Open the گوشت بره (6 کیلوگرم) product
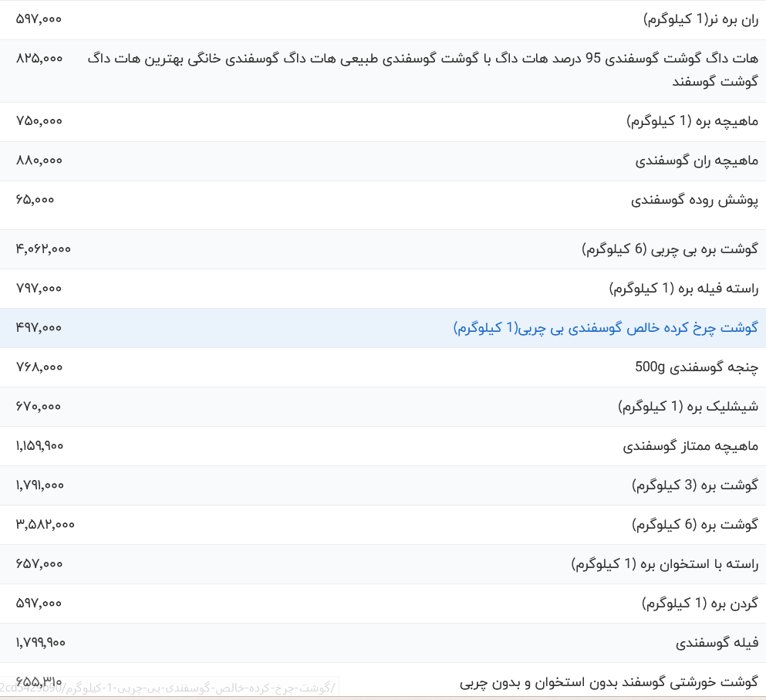This screenshot has height=700, width=766. click(695, 525)
